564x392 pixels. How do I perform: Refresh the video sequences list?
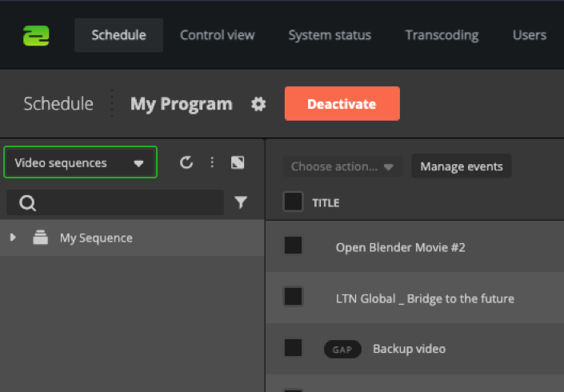(x=186, y=162)
